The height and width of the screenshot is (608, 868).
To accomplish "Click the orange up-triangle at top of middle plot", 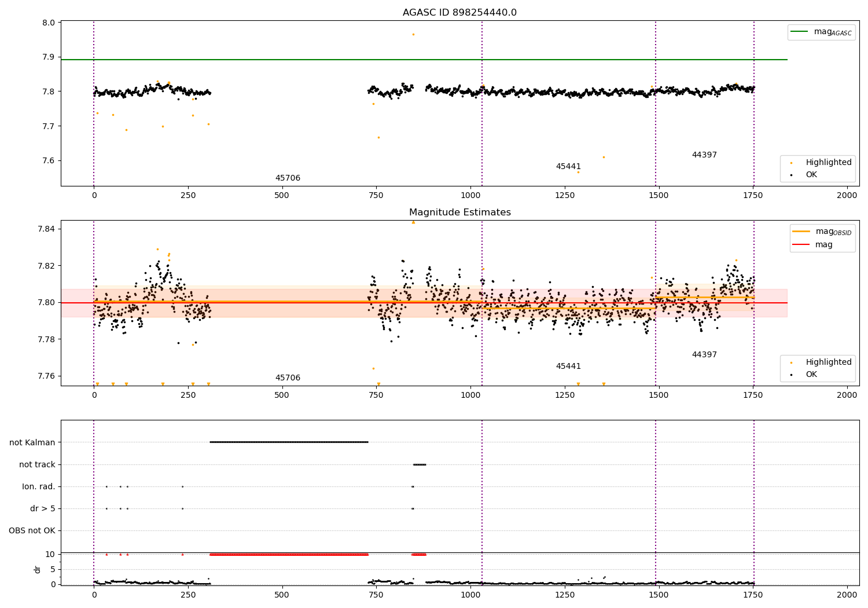I will click(x=413, y=222).
